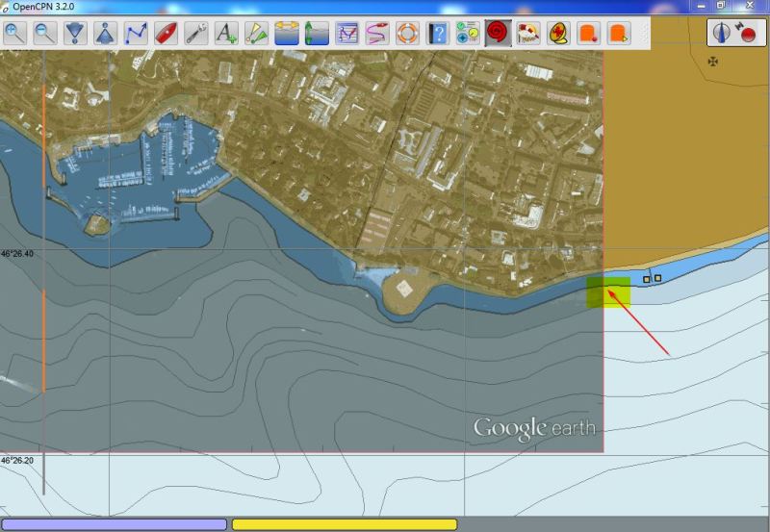Shift to smaller scale chart (up funnel)
The height and width of the screenshot is (532, 770).
[x=106, y=34]
